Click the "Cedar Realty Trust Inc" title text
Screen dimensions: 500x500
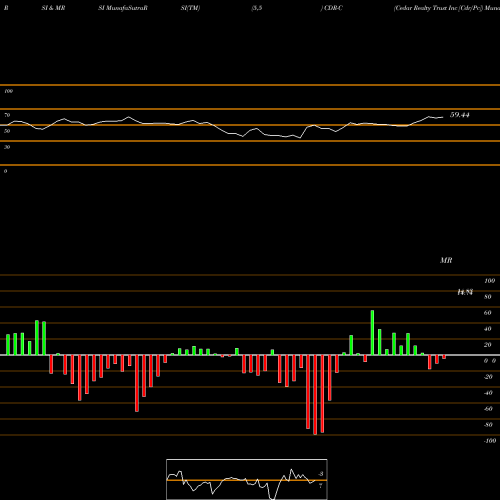point(426,8)
